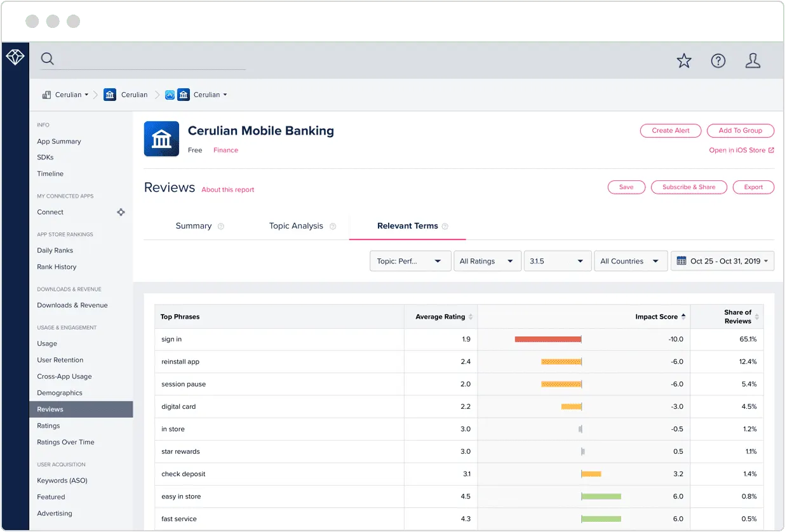Screen dimensions: 785x532
Task: Click the 'session pause' phrase cell
Action: click(x=279, y=384)
